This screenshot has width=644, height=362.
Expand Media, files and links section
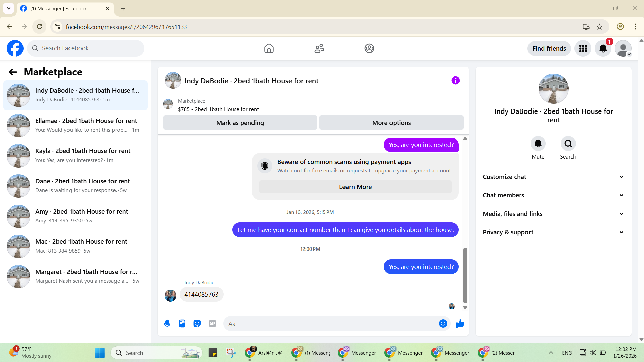click(553, 214)
